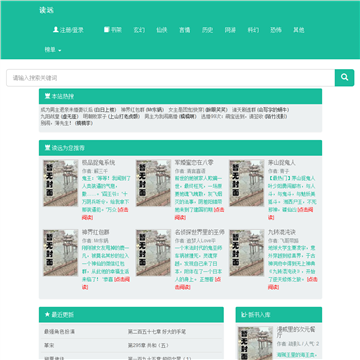This screenshot has height=360, width=360.
Task: Open the 最强角色扮演 row under 最近更新
Action: coord(59,332)
